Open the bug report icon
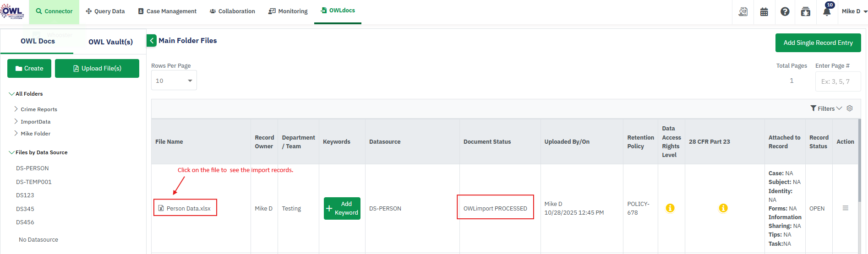The width and height of the screenshot is (868, 254). pyautogui.click(x=805, y=12)
